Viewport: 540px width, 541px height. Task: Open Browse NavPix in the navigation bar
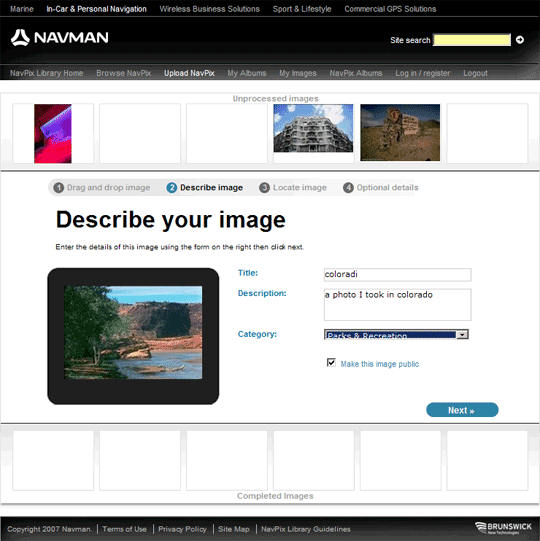point(124,73)
